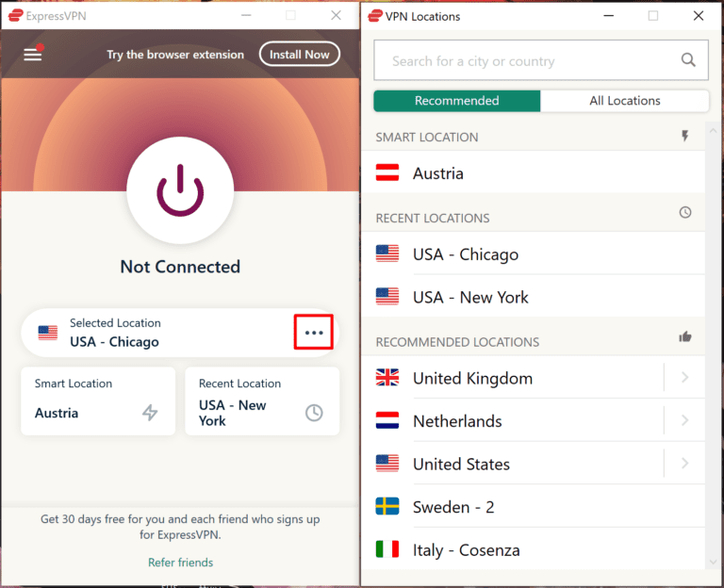Click the lightning bolt icon beside Austria
This screenshot has width=724, height=588.
150,413
